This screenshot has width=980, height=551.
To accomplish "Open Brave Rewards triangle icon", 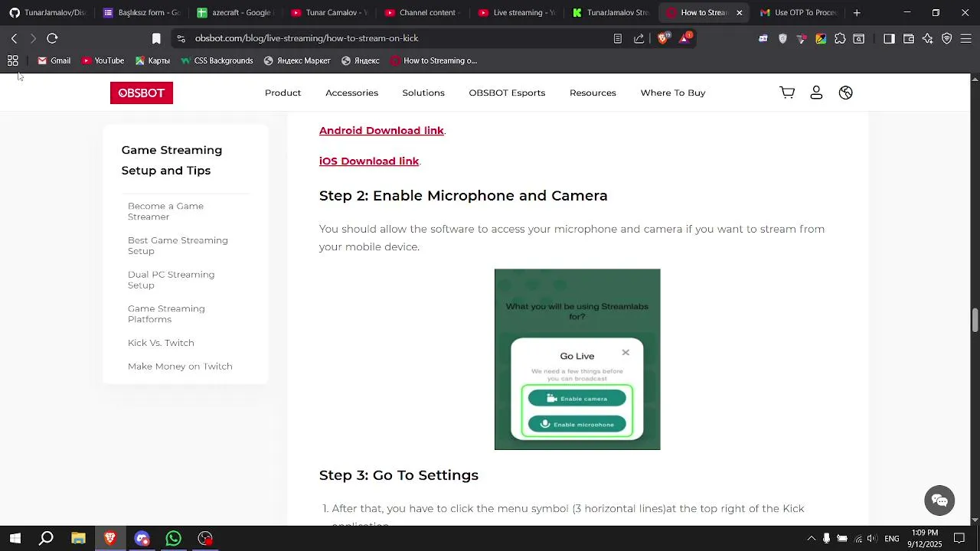I will pyautogui.click(x=685, y=38).
